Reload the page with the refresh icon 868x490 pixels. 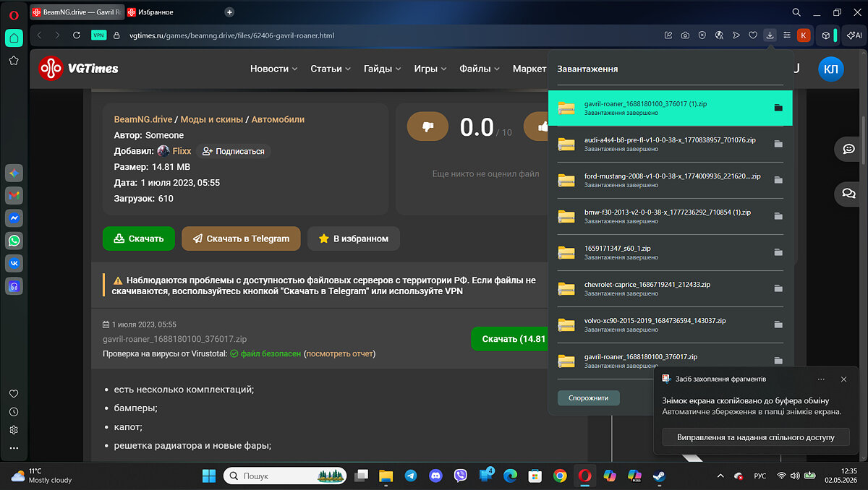(77, 35)
